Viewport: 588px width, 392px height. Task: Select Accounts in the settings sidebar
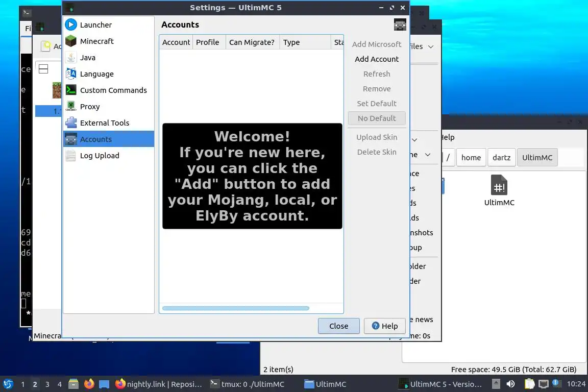108,139
